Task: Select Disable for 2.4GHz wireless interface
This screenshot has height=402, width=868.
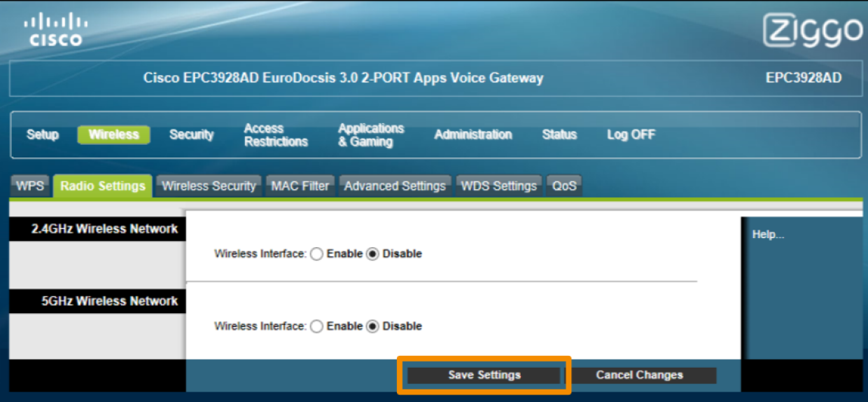Action: [372, 254]
